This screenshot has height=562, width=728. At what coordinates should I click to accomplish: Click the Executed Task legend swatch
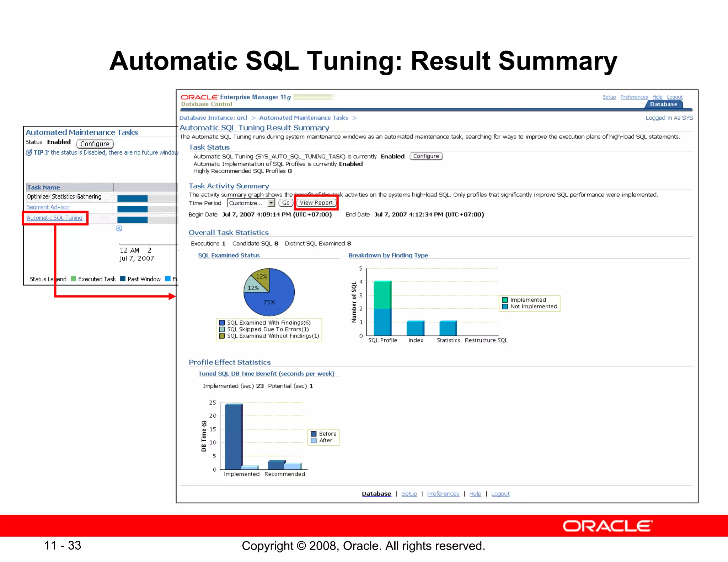(74, 279)
